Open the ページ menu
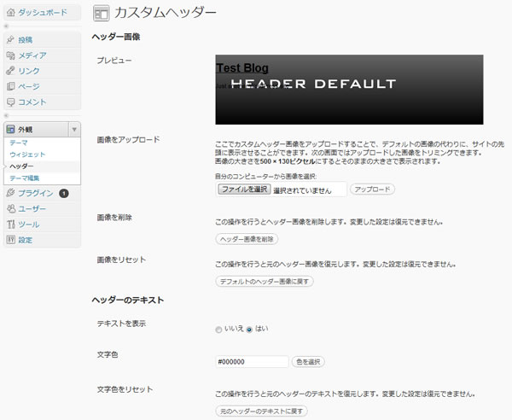 pyautogui.click(x=29, y=86)
